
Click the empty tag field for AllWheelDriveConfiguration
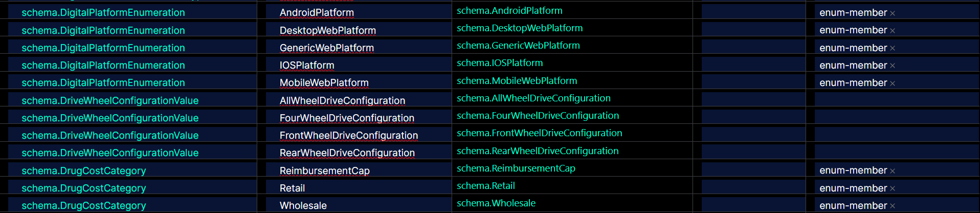pyautogui.click(x=896, y=100)
